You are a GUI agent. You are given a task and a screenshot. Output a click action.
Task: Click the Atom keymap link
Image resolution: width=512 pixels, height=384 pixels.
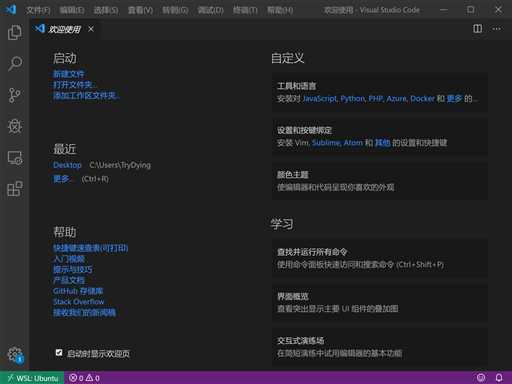tap(353, 143)
